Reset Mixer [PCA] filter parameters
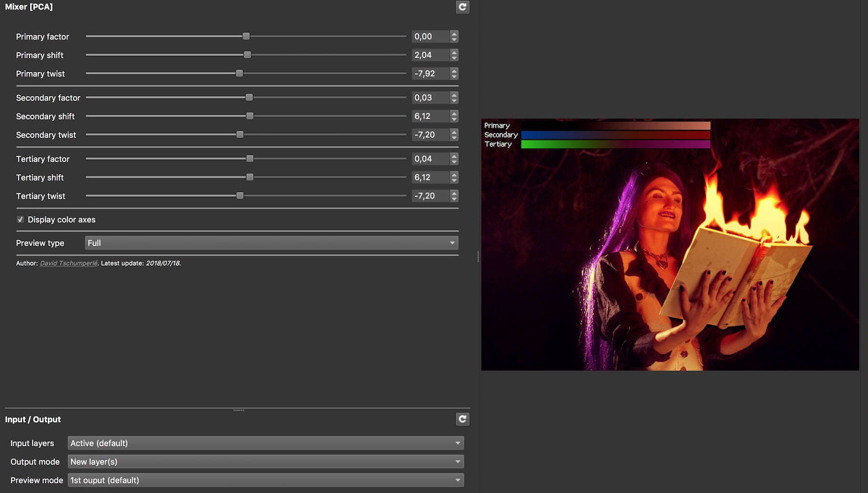The height and width of the screenshot is (493, 868). [x=462, y=7]
